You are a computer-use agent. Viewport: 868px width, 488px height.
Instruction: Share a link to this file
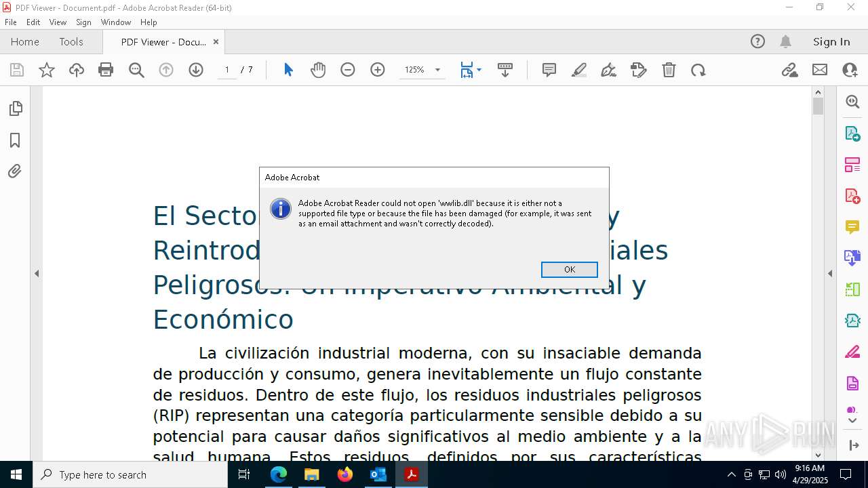(790, 70)
